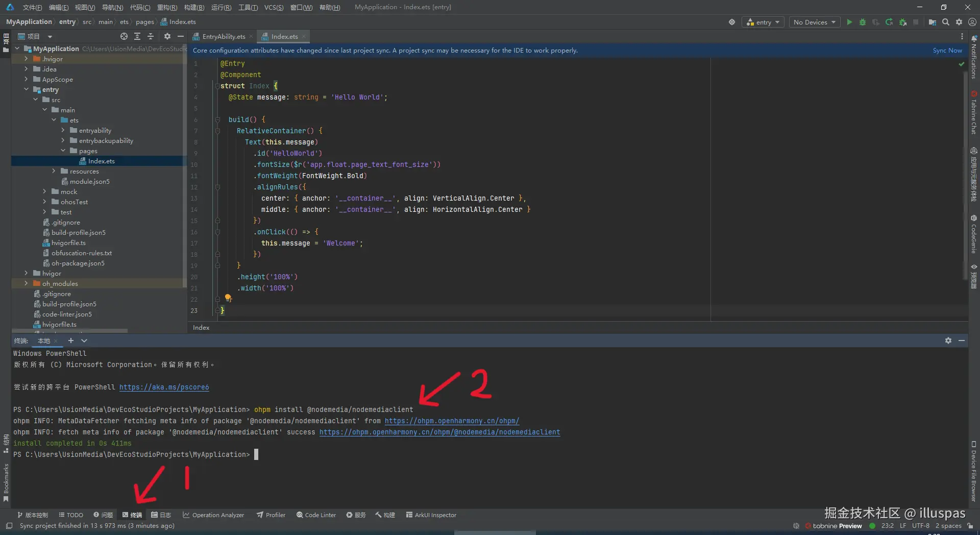
Task: Run the app with green play button
Action: [x=849, y=22]
